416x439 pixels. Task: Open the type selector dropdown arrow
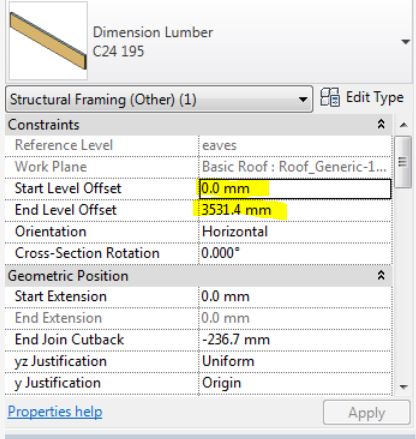coord(405,42)
